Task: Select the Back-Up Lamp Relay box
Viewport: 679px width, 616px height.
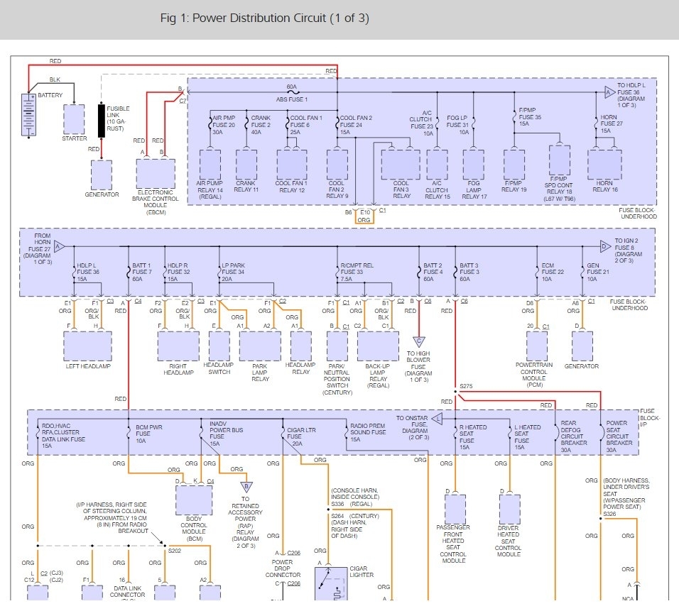Action: (x=378, y=346)
